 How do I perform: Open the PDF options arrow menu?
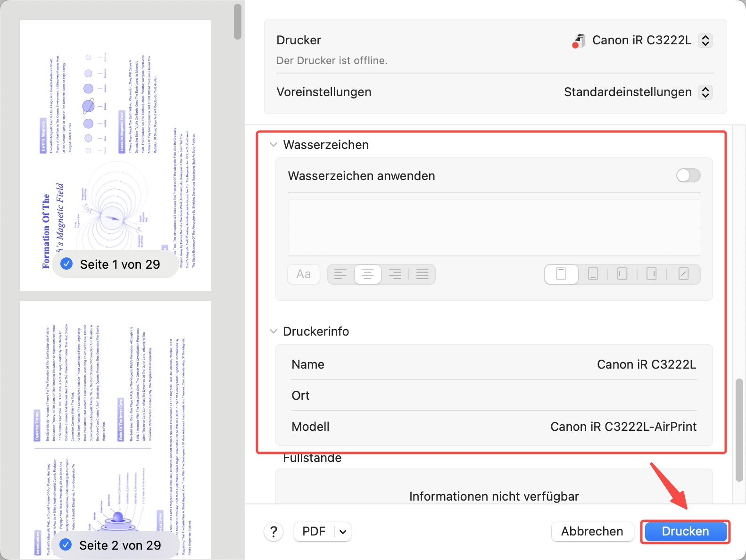tap(343, 532)
